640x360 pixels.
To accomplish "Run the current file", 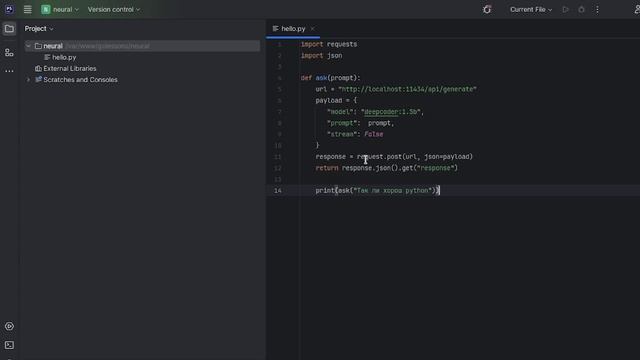I will coord(565,9).
